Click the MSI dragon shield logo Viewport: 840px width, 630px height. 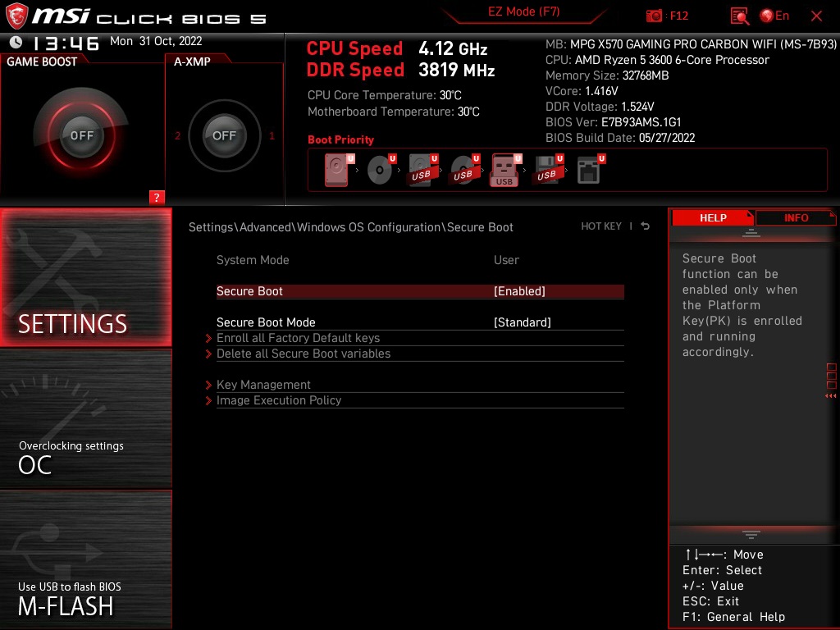coord(16,15)
